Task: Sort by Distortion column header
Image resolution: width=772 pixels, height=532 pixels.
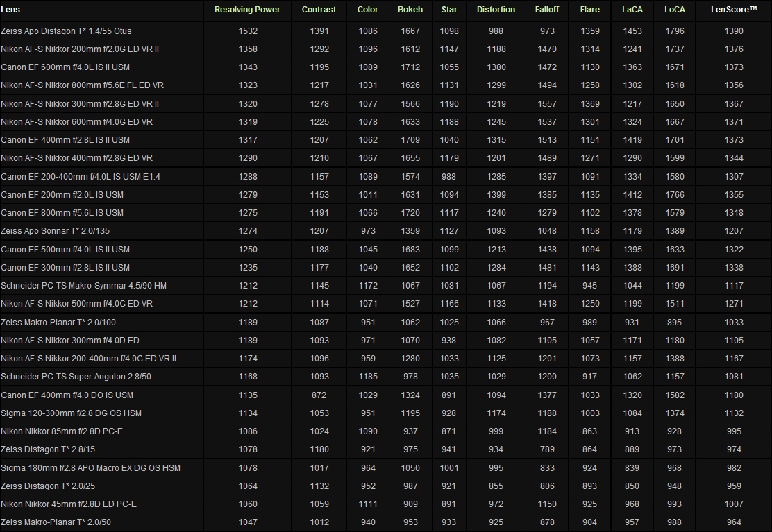Action: [x=496, y=10]
